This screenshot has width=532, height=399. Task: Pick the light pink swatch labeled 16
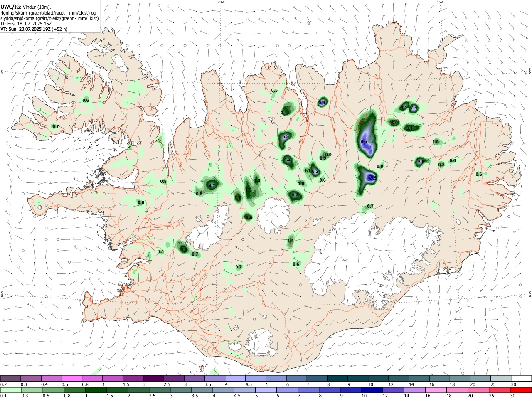(436, 390)
